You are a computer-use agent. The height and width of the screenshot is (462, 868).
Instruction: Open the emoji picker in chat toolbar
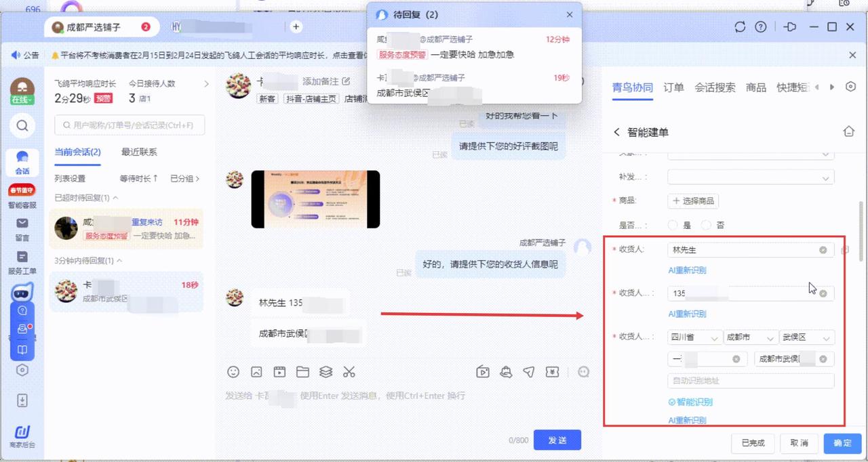pyautogui.click(x=233, y=371)
